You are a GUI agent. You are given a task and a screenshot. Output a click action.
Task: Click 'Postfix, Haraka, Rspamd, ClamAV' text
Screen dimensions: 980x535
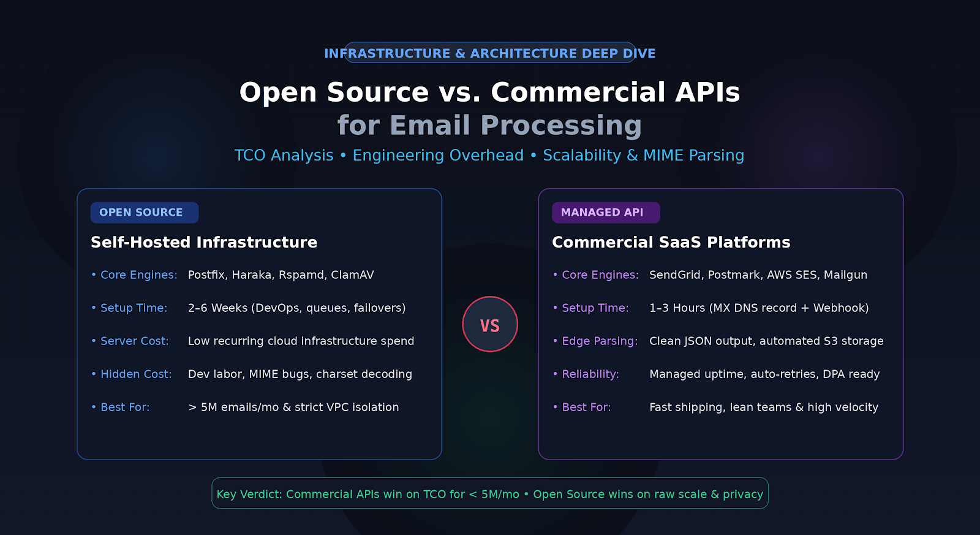281,275
